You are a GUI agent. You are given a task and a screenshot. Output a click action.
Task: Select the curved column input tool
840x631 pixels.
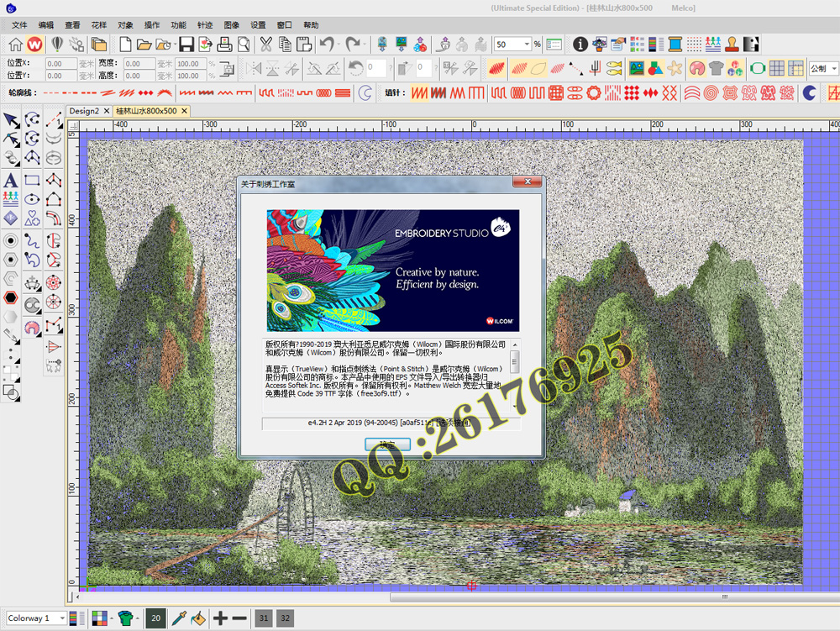(54, 218)
